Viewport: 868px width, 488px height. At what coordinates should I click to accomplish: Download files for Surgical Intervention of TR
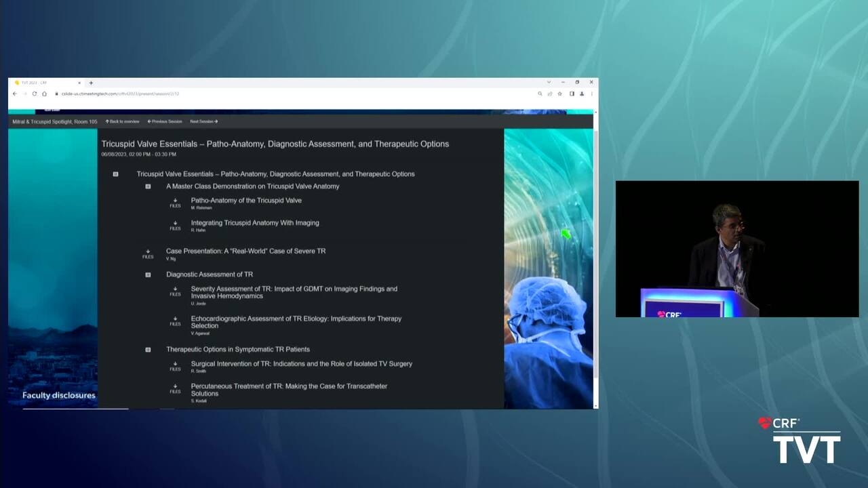click(175, 366)
